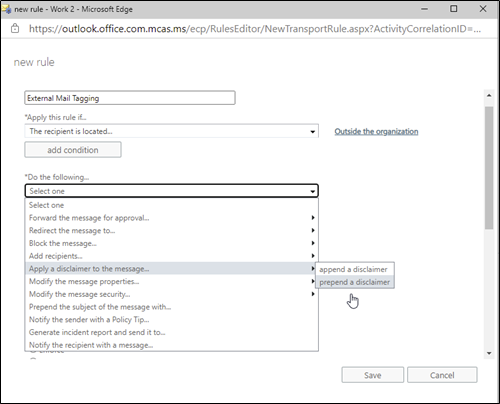
Task: Click the Outlook mail icon in title bar
Action: tap(7, 9)
